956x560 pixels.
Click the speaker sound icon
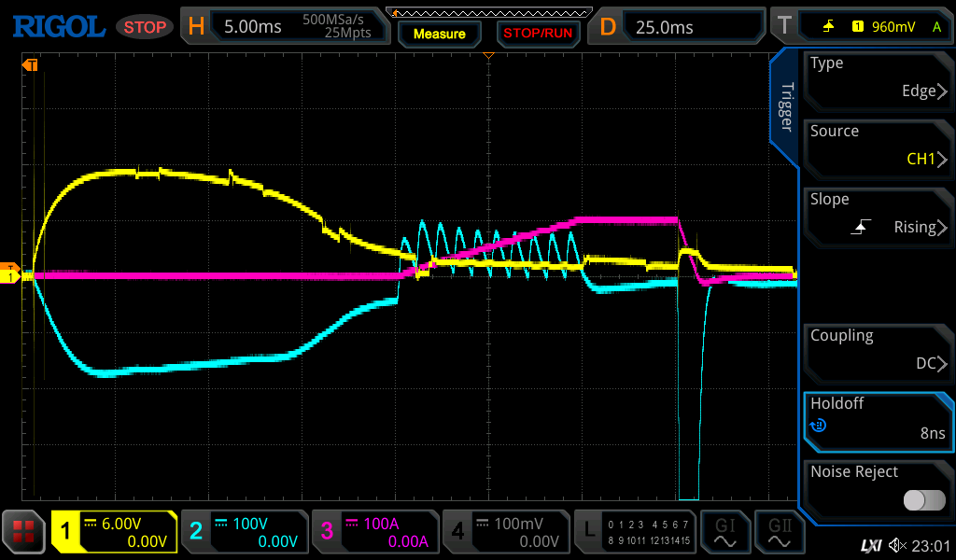click(897, 545)
